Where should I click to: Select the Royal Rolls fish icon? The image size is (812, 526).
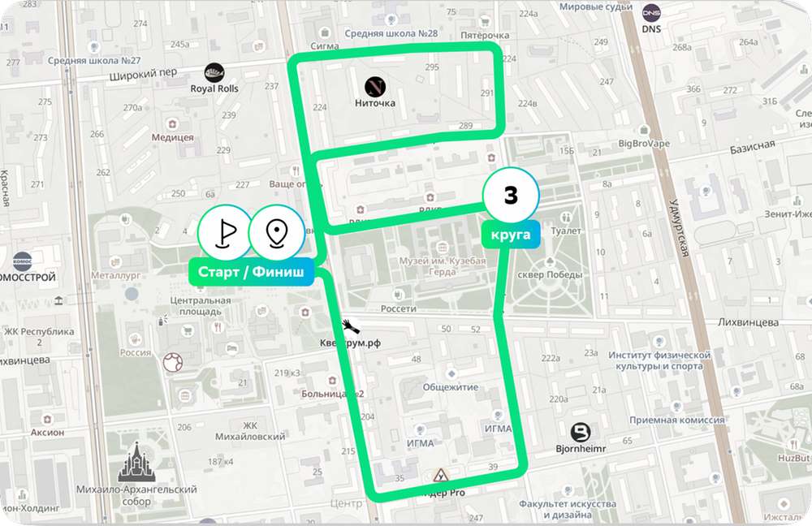(214, 73)
